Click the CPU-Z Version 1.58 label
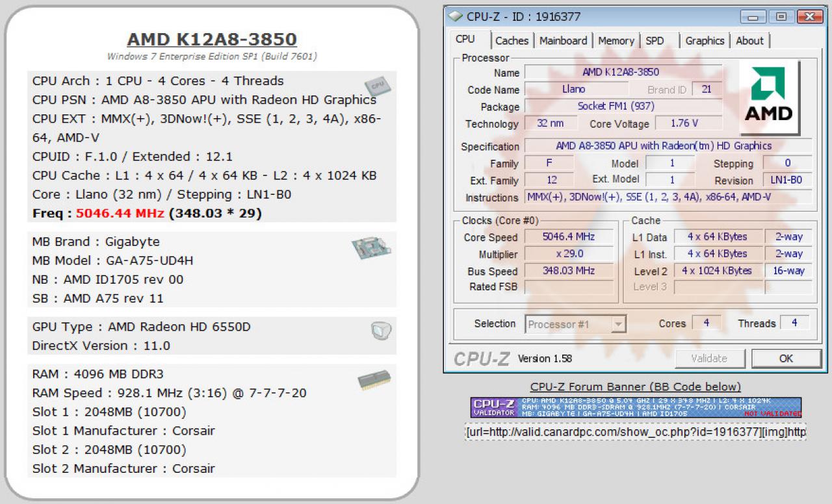 click(x=544, y=359)
